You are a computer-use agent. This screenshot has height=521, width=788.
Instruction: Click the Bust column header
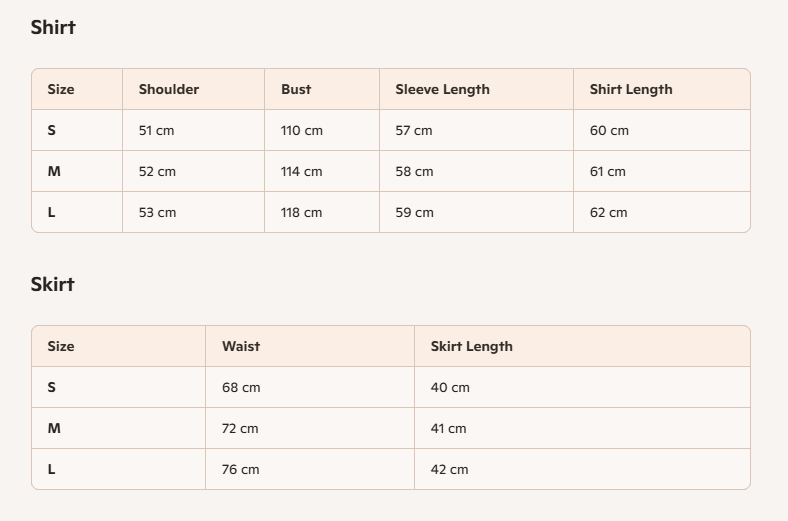pyautogui.click(x=296, y=89)
